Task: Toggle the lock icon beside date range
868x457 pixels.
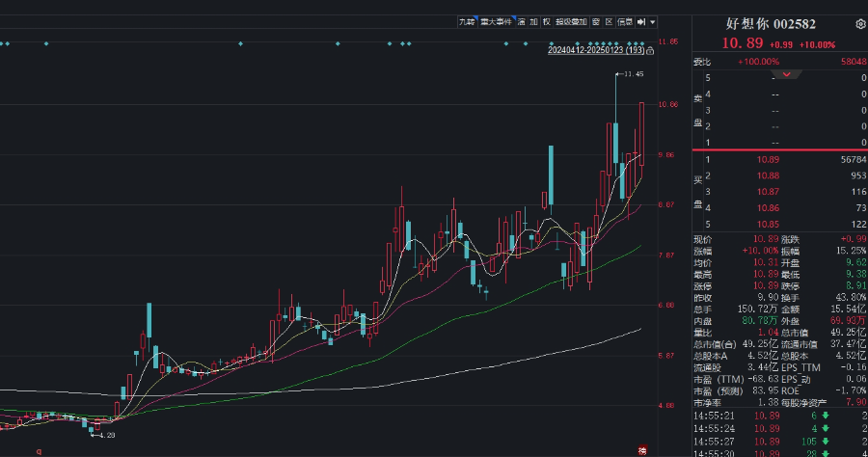Action: pyautogui.click(x=651, y=50)
